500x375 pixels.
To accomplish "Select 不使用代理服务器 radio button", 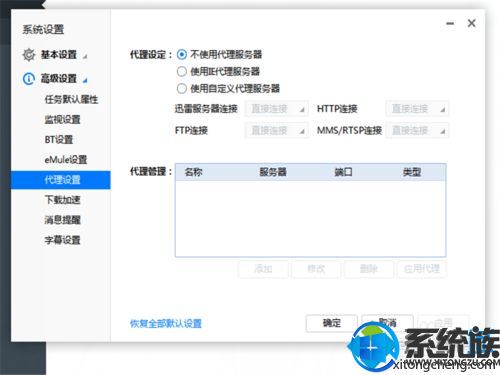I will [x=182, y=54].
